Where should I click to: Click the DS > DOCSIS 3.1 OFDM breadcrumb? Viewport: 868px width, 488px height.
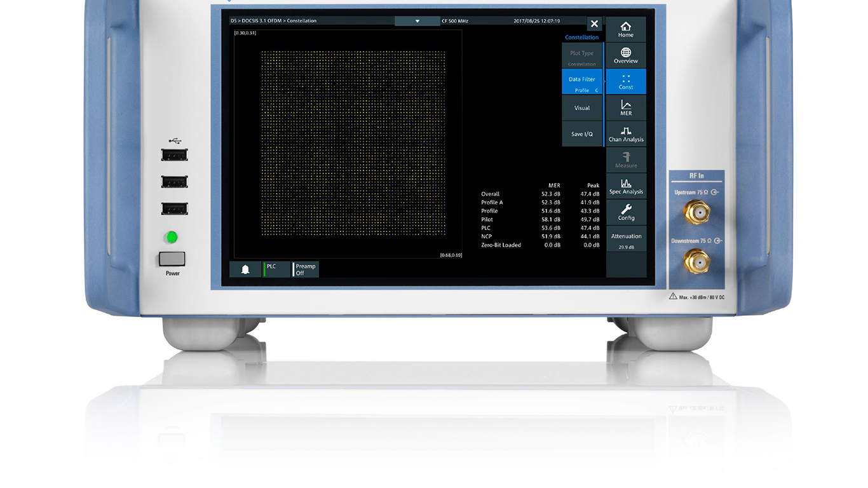click(273, 21)
